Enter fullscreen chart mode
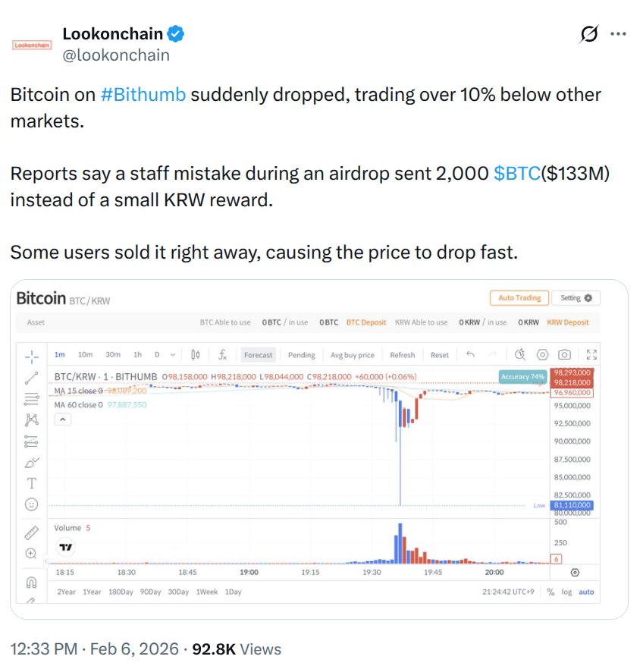This screenshot has width=643, height=672. tap(592, 355)
